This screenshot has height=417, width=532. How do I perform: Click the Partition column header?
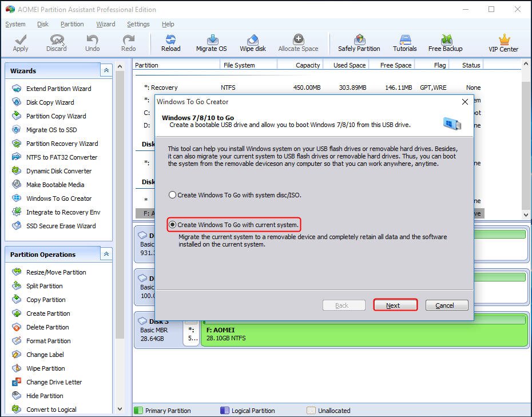pyautogui.click(x=176, y=65)
